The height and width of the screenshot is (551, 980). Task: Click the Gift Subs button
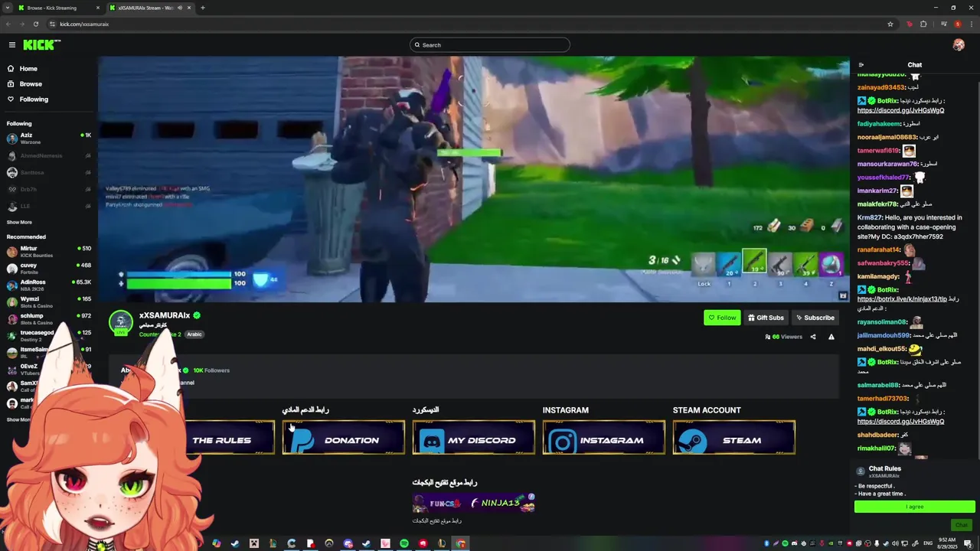pyautogui.click(x=765, y=318)
